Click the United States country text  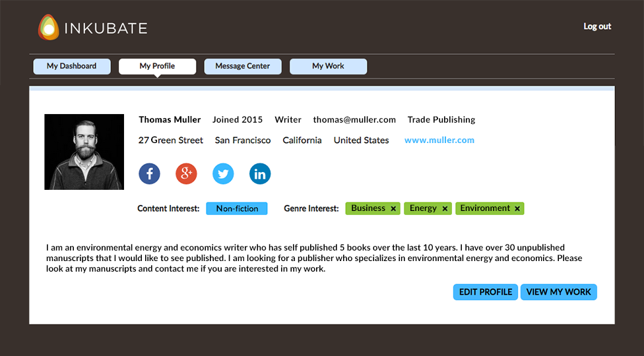[x=361, y=140]
